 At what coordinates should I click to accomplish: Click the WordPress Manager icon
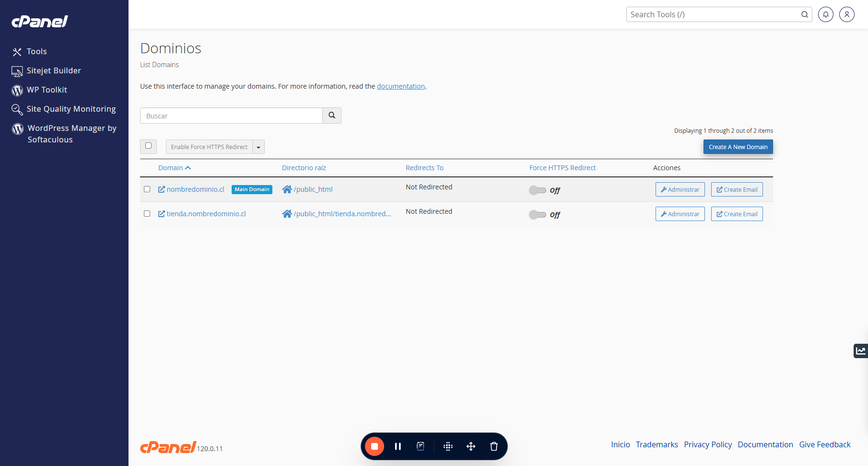tap(18, 128)
